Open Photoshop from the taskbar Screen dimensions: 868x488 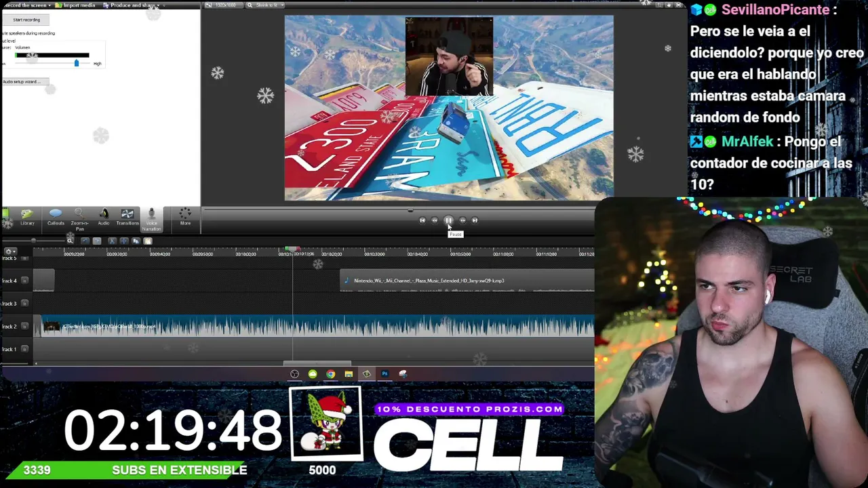[384, 374]
